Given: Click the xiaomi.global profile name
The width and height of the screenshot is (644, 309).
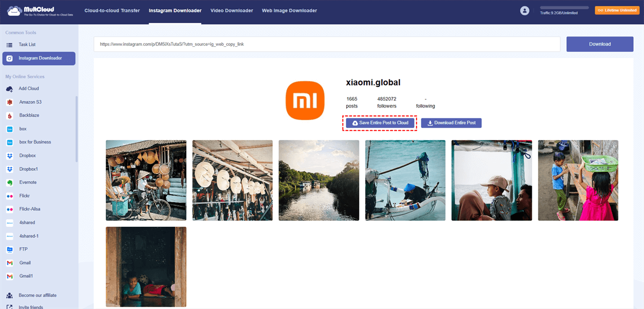Looking at the screenshot, I should 374,82.
